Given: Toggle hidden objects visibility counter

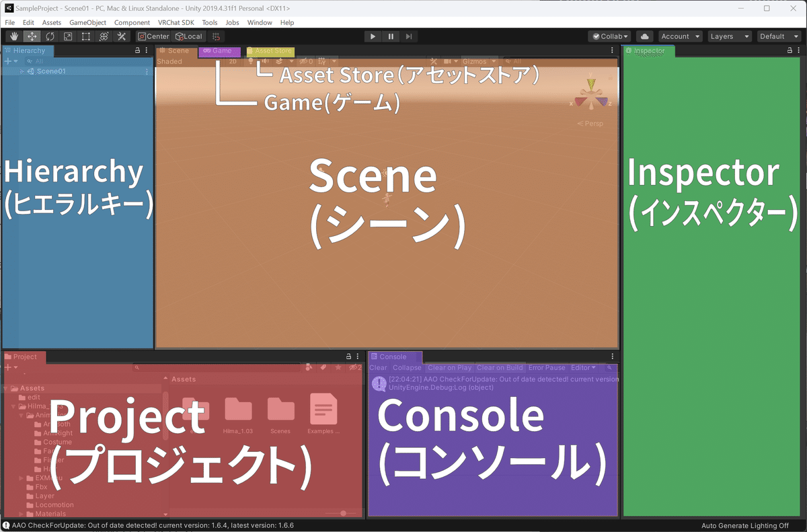Looking at the screenshot, I should click(306, 61).
